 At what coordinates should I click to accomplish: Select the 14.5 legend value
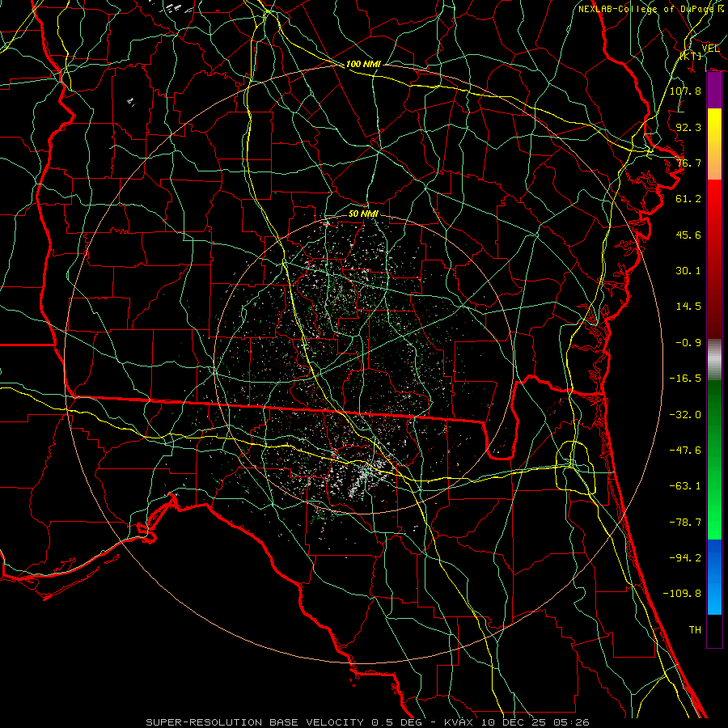pyautogui.click(x=688, y=307)
